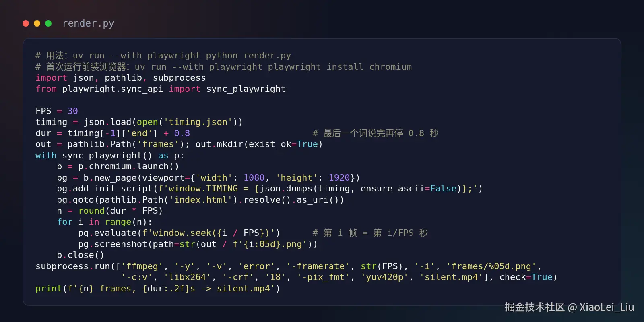Click the 'index.html' string
644x322 pixels.
pyautogui.click(x=200, y=200)
